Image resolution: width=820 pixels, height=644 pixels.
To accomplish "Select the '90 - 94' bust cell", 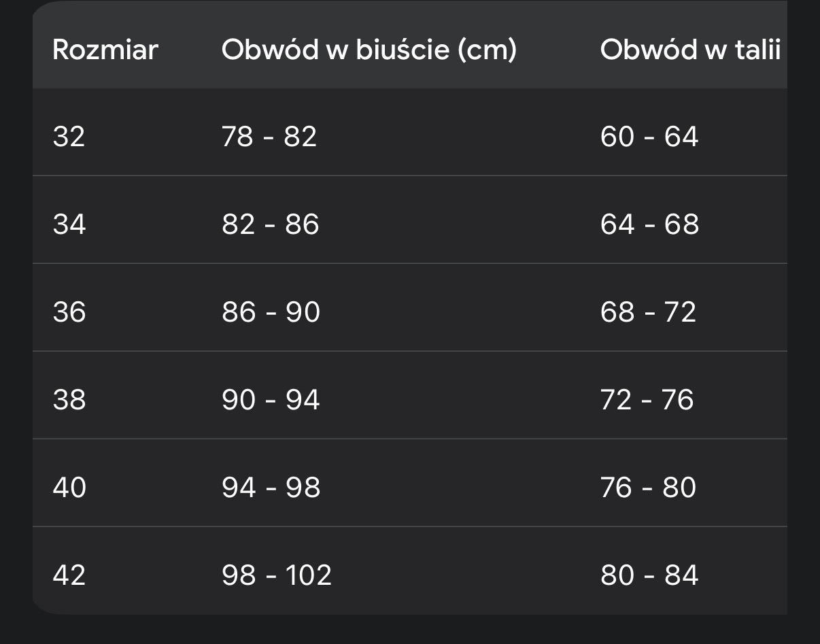I will (x=271, y=399).
